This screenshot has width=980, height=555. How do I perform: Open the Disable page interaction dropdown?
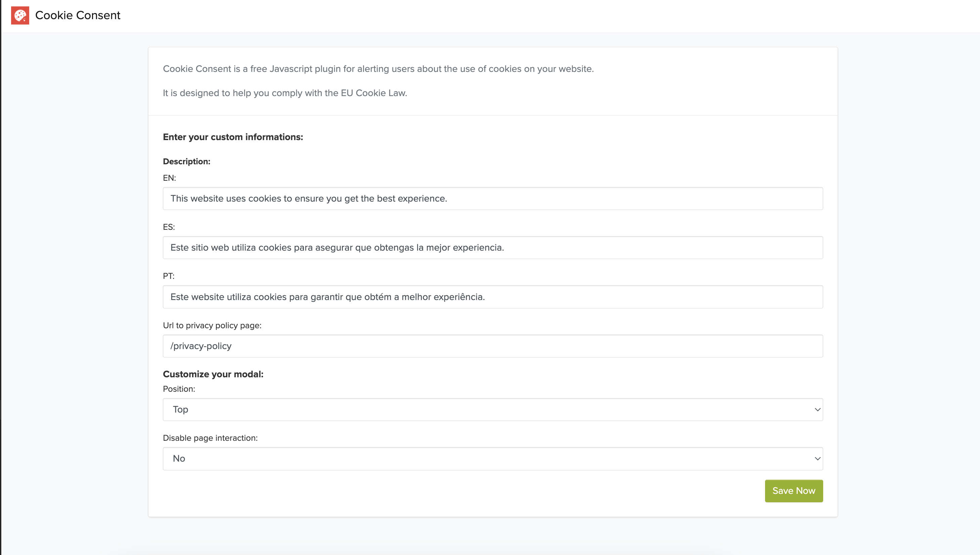[x=493, y=459]
